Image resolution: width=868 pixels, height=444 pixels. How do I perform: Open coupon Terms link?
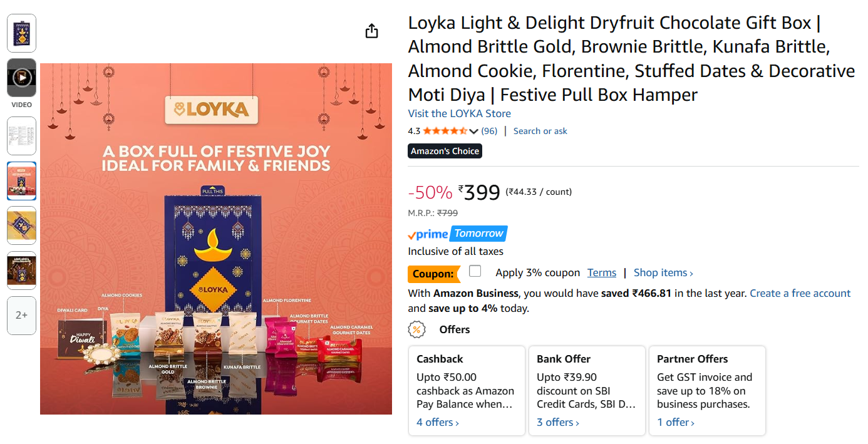click(601, 272)
